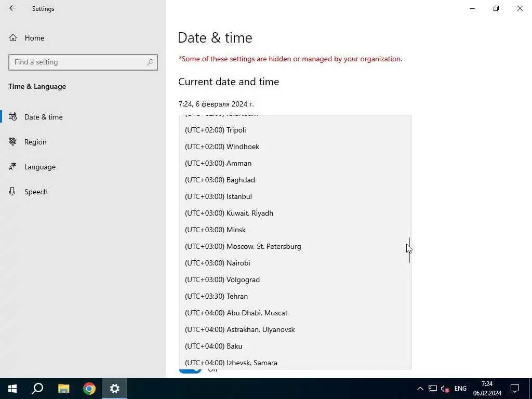Click the time zone list scrollbar thumb

pos(409,250)
